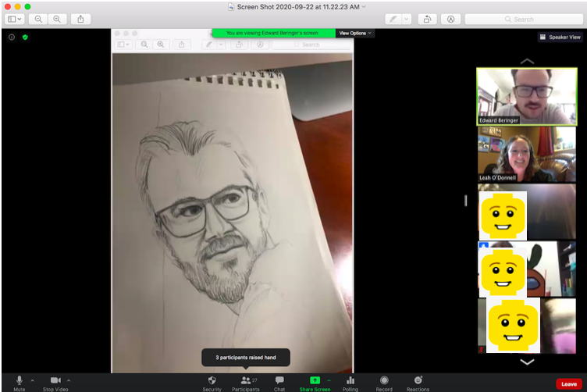Click the shared screen's zoom out icon
Viewport: 587px width, 392px height.
[x=144, y=45]
